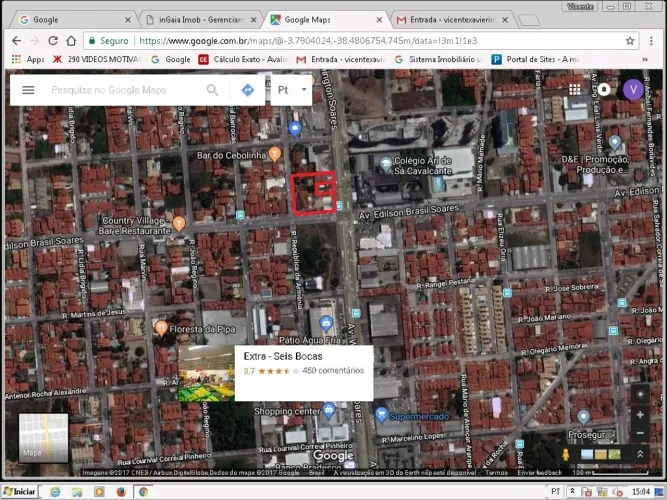667x500 pixels.
Task: Click the browser home icon
Action: (71, 40)
